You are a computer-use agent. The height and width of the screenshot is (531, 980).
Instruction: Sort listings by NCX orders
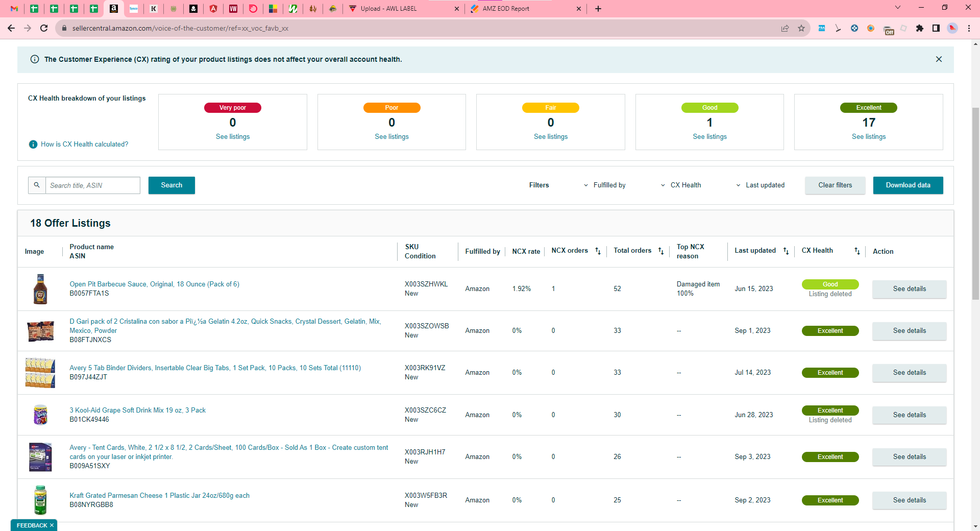click(x=598, y=251)
